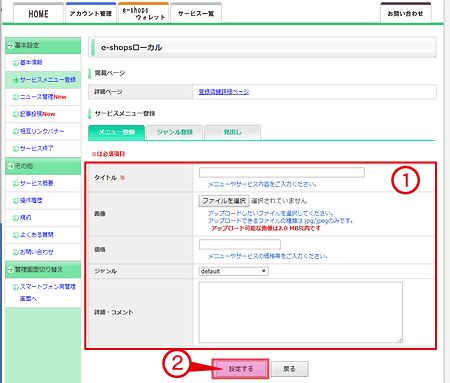This screenshot has height=383, width=450.
Task: Click the arrow icon beside ニュース管理
Action: 15,97
